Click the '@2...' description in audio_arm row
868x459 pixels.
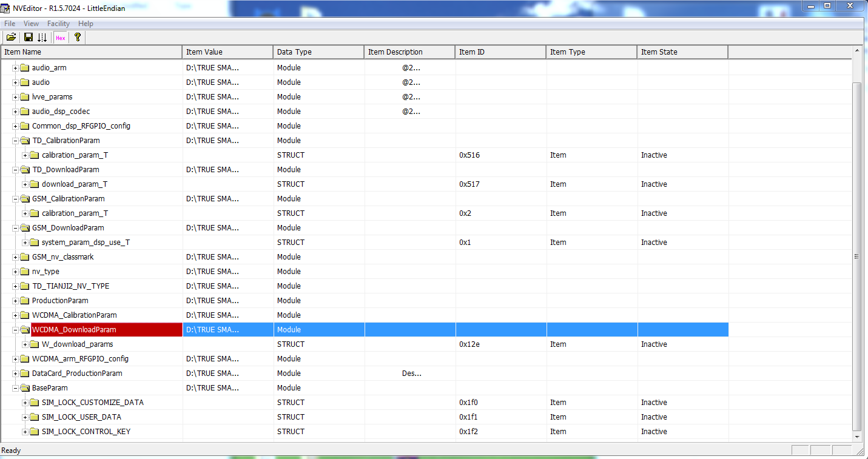click(x=411, y=68)
